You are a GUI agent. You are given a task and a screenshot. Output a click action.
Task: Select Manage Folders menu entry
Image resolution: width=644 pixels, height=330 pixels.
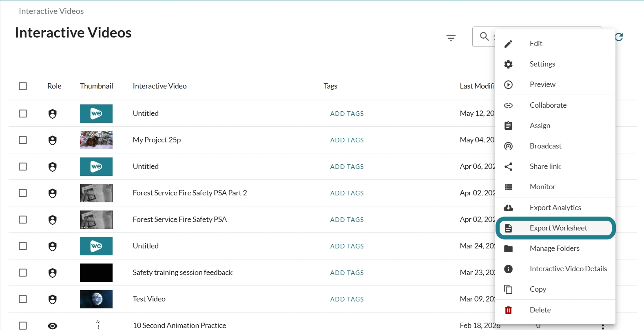pos(555,248)
